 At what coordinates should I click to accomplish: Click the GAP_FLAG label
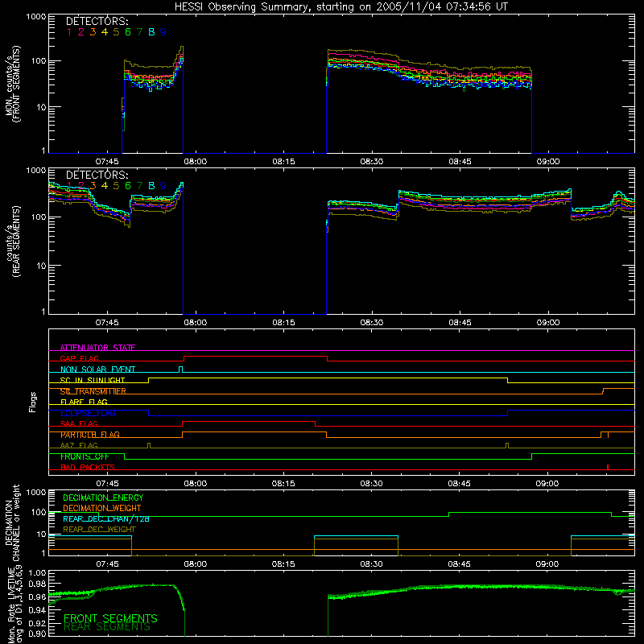(x=79, y=358)
